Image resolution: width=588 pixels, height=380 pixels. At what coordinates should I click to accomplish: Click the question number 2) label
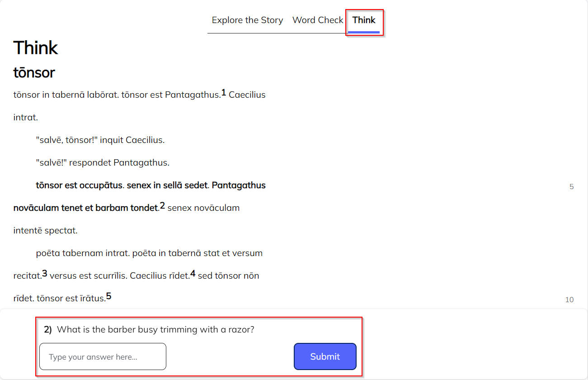click(x=48, y=329)
